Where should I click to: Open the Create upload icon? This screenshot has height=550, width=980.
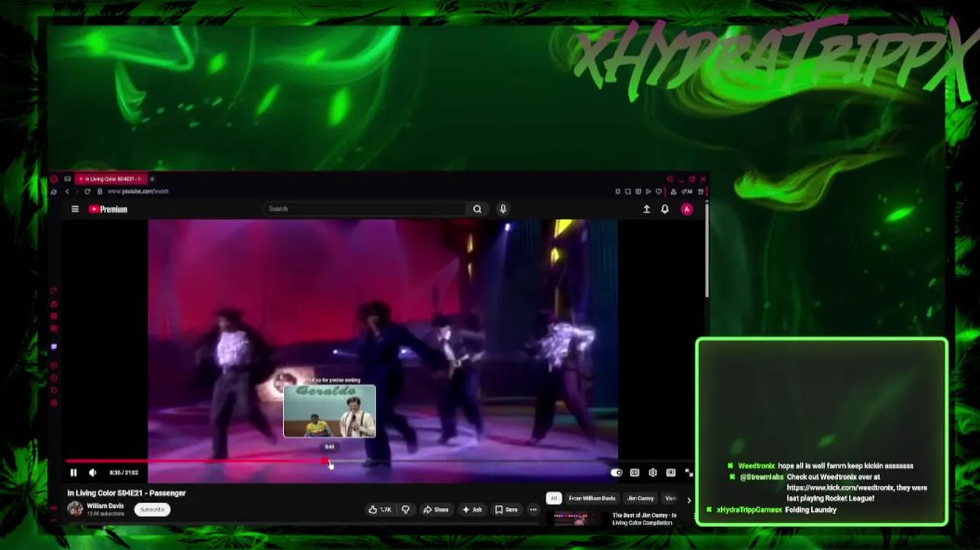coord(646,209)
